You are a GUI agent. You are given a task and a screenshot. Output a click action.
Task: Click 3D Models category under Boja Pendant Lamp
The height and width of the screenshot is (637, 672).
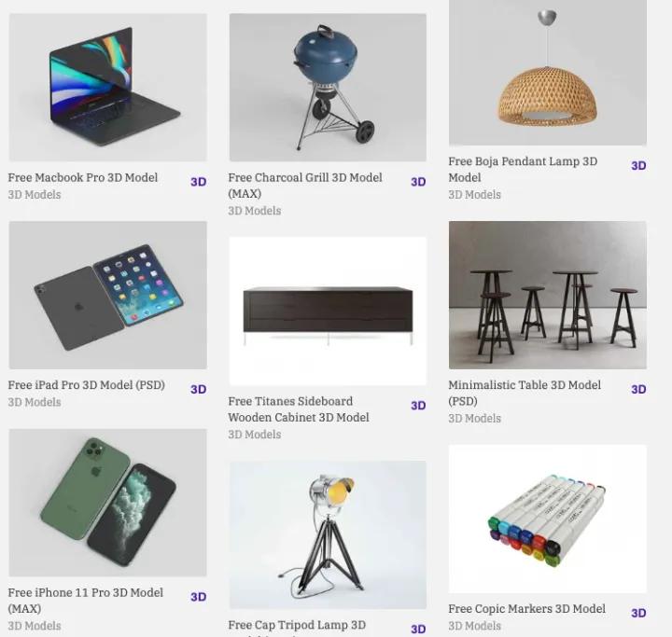point(474,195)
